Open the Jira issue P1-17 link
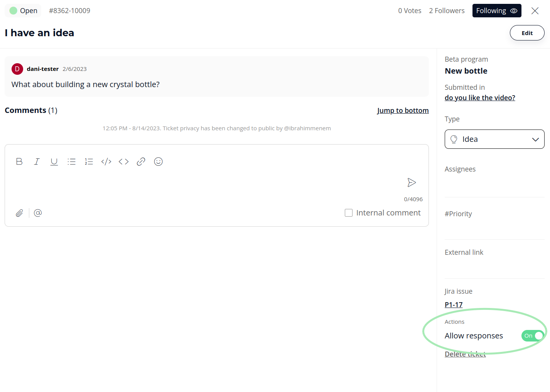 (454, 305)
